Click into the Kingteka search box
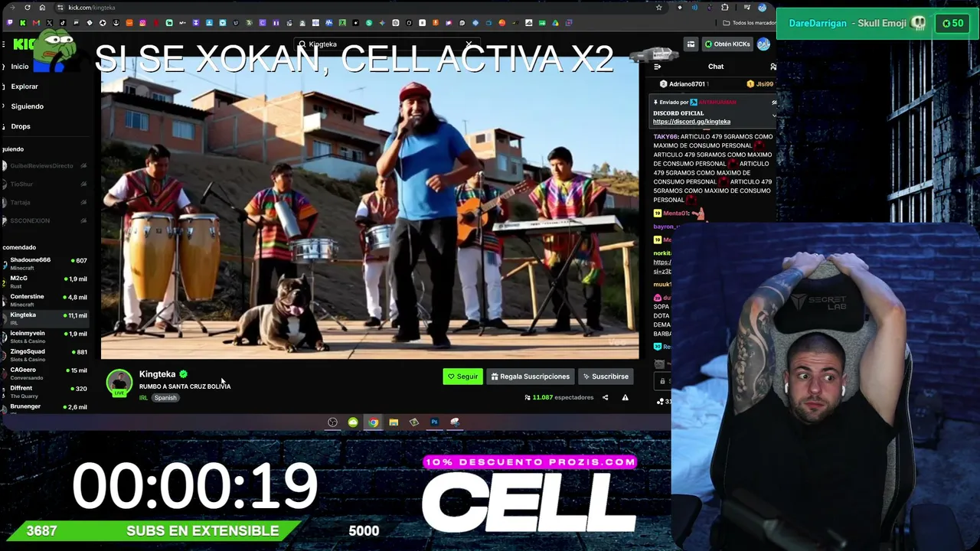The width and height of the screenshot is (980, 551). click(x=387, y=44)
